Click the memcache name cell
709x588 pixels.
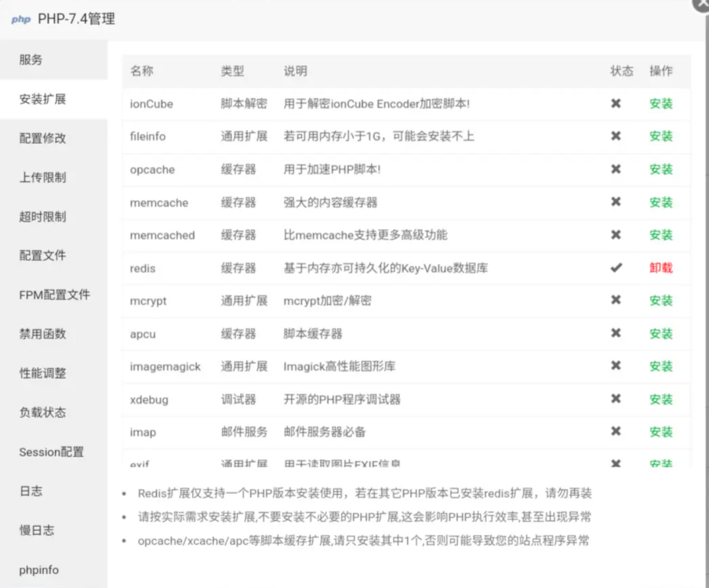pyautogui.click(x=159, y=203)
